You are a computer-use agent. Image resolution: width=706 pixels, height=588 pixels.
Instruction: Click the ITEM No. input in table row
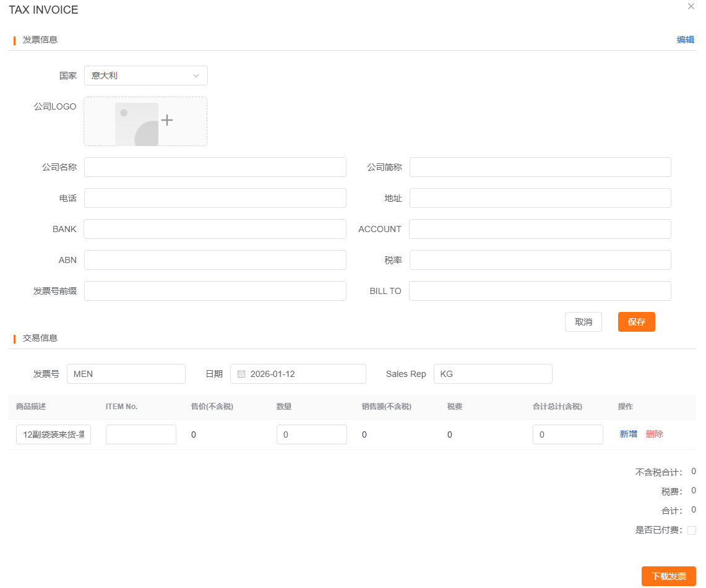140,435
